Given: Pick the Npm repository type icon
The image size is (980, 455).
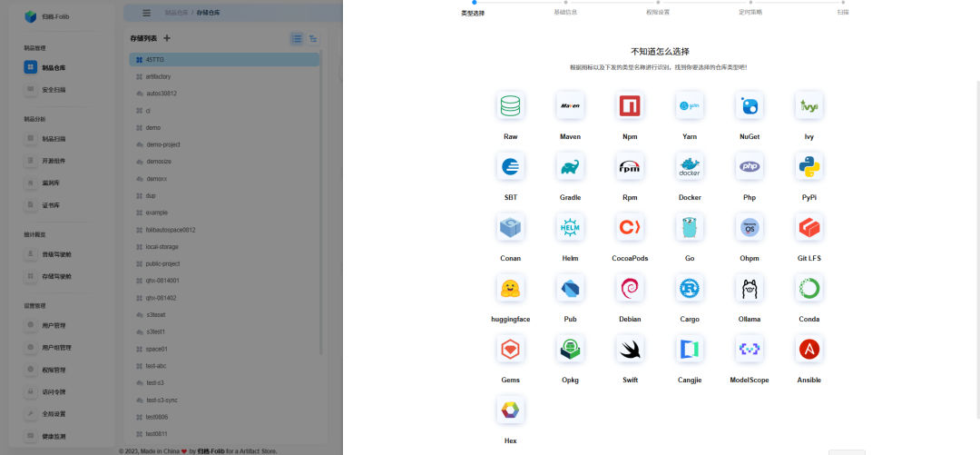Looking at the screenshot, I should click(x=630, y=105).
